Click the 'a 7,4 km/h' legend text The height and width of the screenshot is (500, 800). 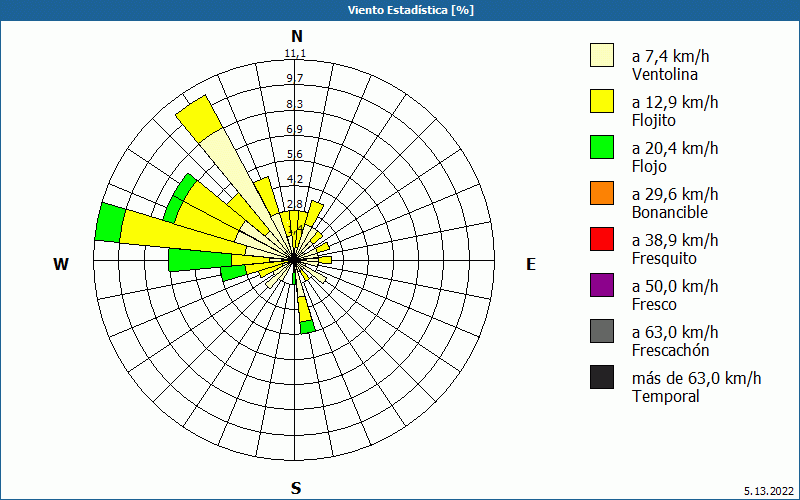coord(670,56)
